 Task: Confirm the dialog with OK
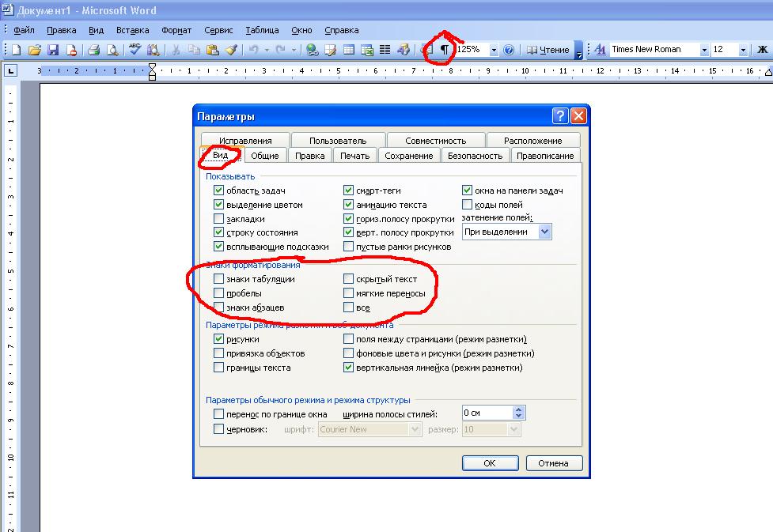[490, 463]
